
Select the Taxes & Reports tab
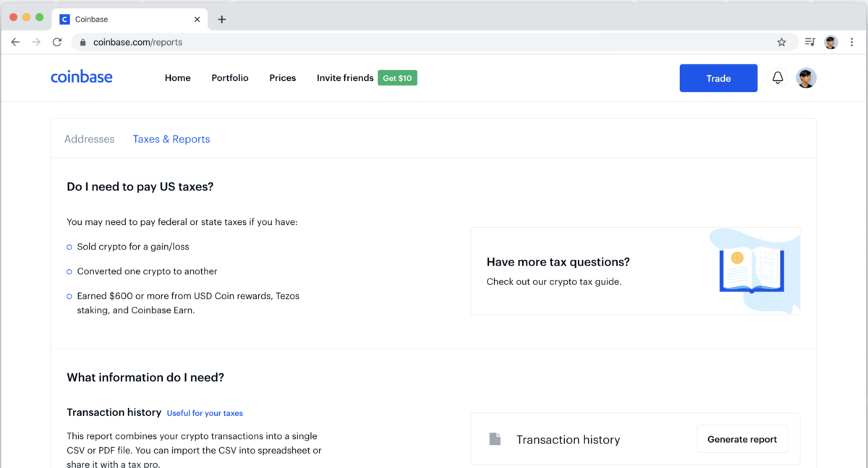click(171, 139)
